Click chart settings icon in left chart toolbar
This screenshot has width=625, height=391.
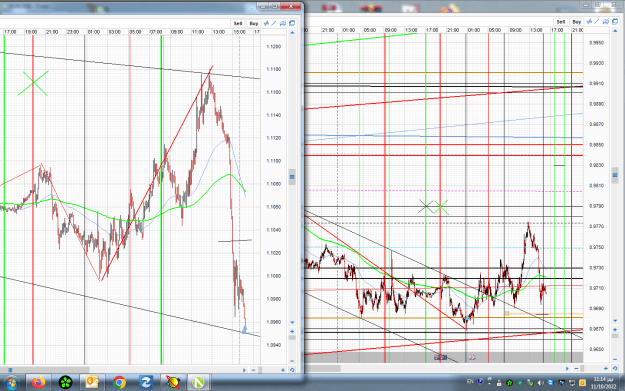[x=283, y=24]
